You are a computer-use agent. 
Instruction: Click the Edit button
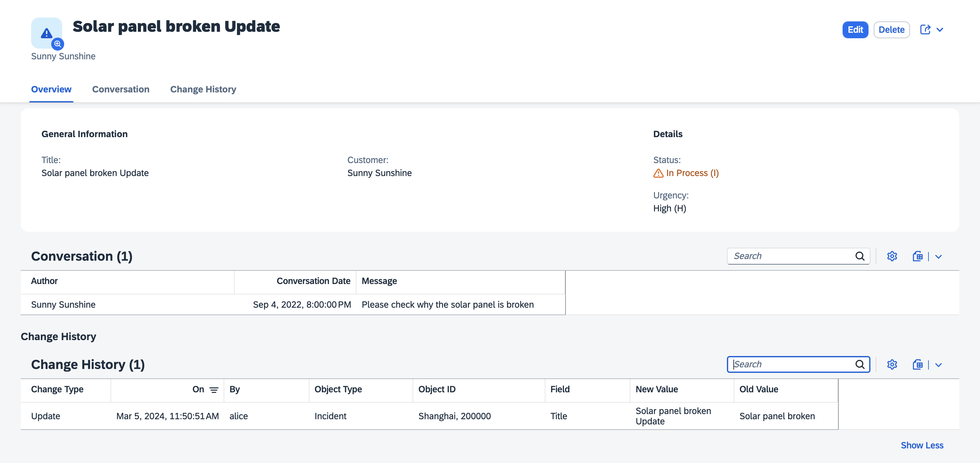(855, 30)
